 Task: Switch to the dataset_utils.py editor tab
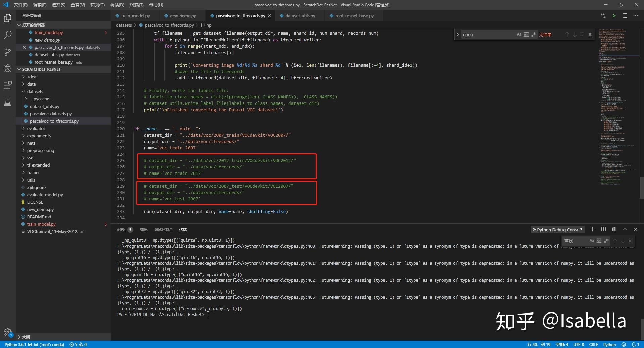[x=300, y=16]
